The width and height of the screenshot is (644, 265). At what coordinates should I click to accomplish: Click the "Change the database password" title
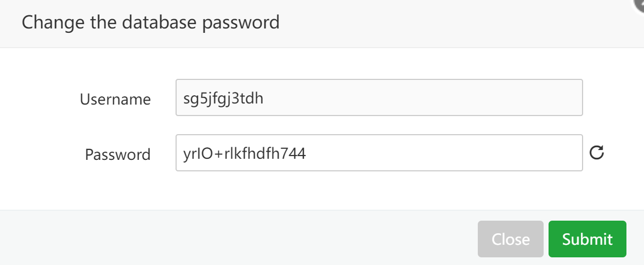(150, 22)
